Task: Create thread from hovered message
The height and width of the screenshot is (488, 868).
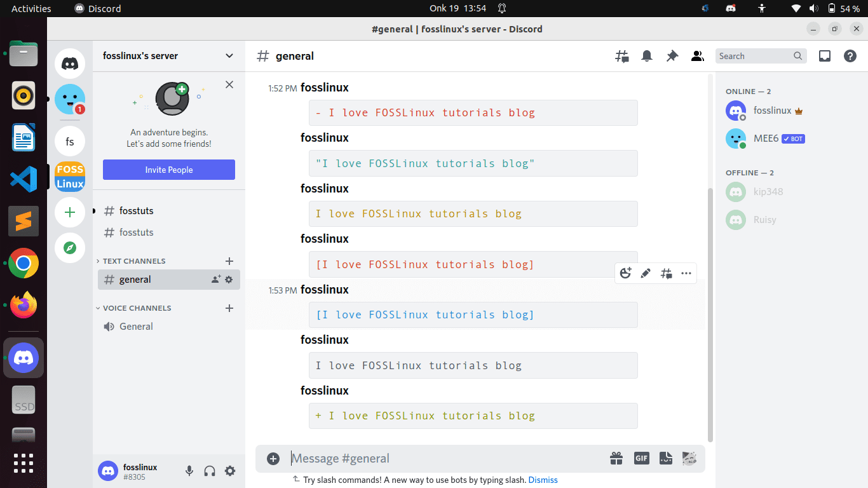Action: 666,273
